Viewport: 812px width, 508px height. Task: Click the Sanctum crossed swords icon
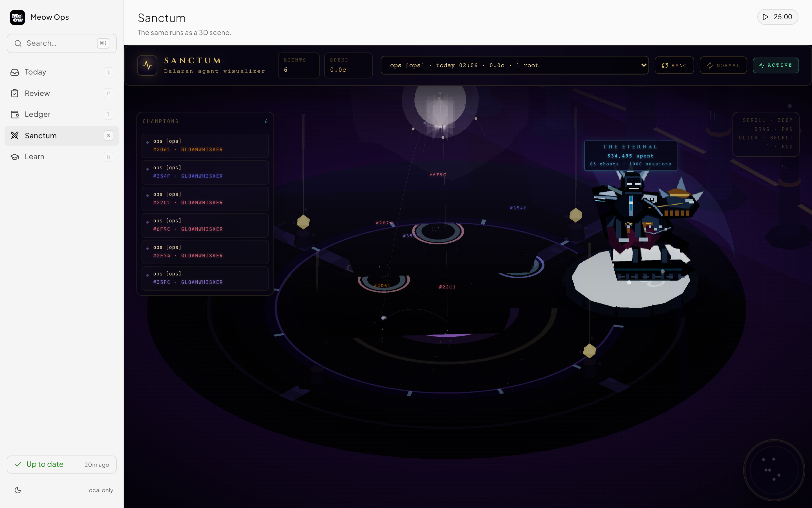click(15, 135)
